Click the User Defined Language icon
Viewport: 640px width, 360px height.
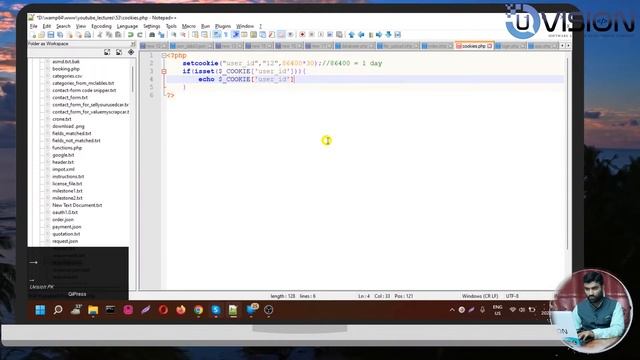[244, 35]
